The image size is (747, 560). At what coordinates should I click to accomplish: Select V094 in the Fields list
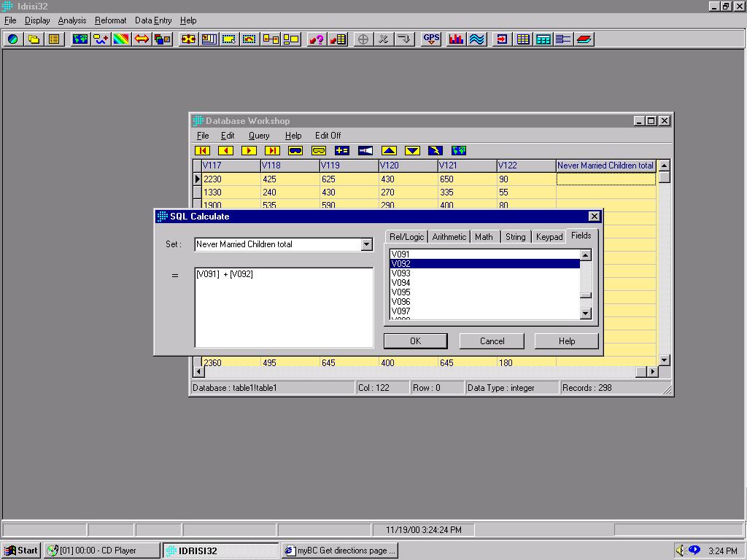[401, 283]
